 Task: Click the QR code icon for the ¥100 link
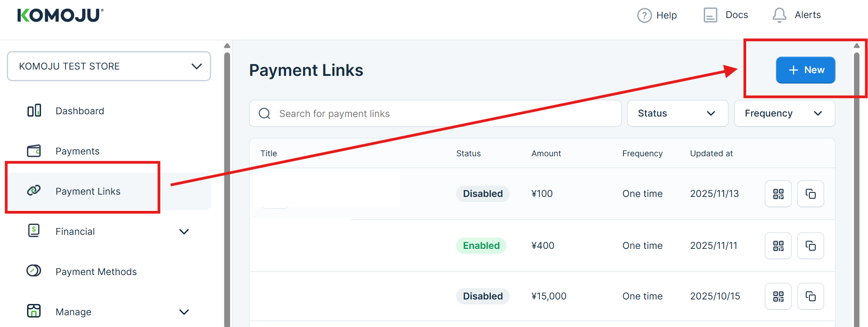pos(778,194)
